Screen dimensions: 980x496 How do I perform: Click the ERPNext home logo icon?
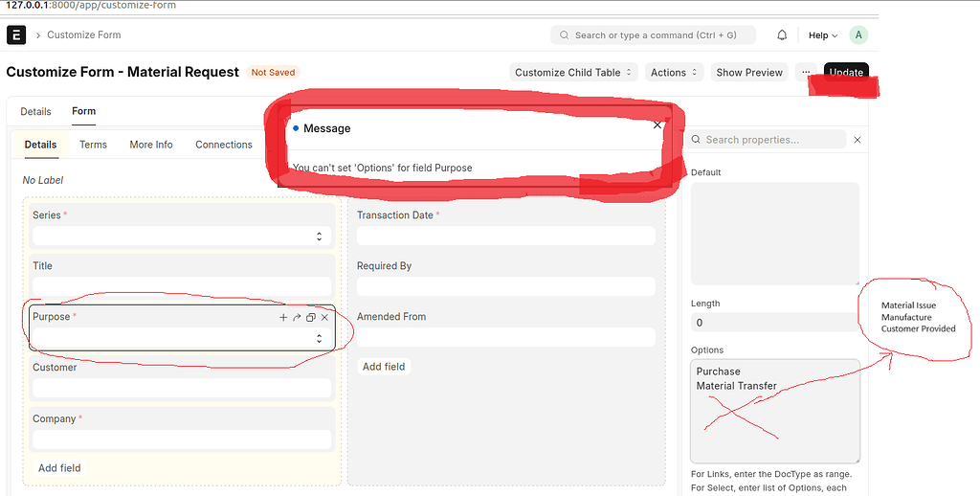coord(16,35)
